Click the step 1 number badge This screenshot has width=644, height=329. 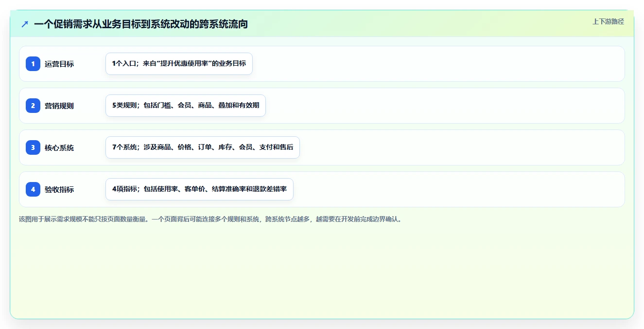pyautogui.click(x=33, y=64)
